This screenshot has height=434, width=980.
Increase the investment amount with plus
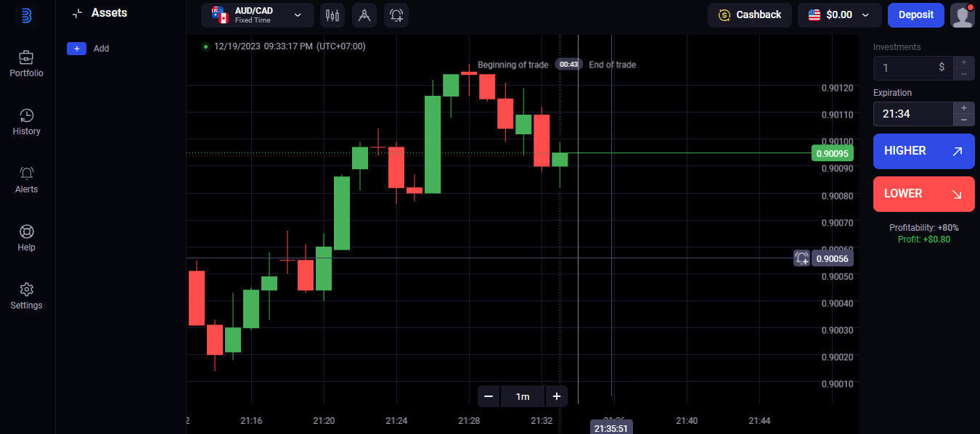963,62
